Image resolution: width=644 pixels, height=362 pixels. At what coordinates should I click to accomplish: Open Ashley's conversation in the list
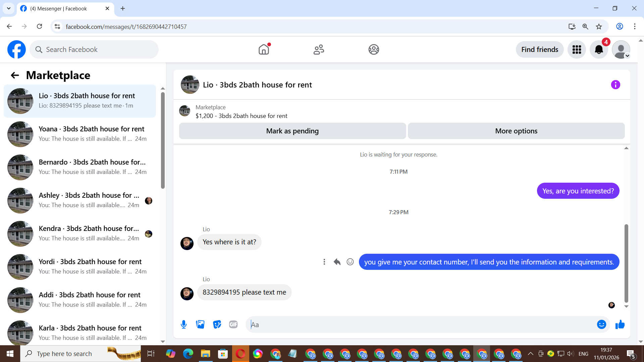coord(80,200)
